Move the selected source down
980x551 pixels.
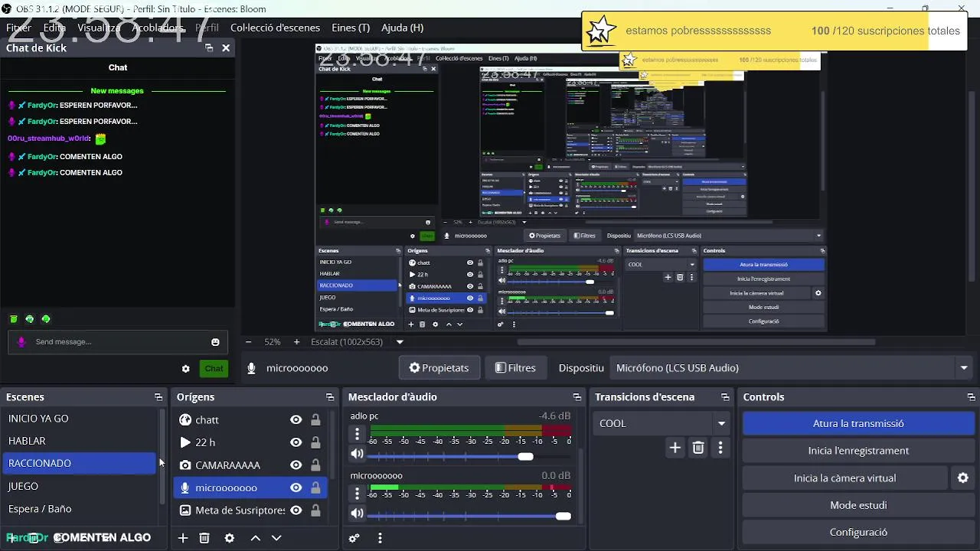pyautogui.click(x=276, y=538)
